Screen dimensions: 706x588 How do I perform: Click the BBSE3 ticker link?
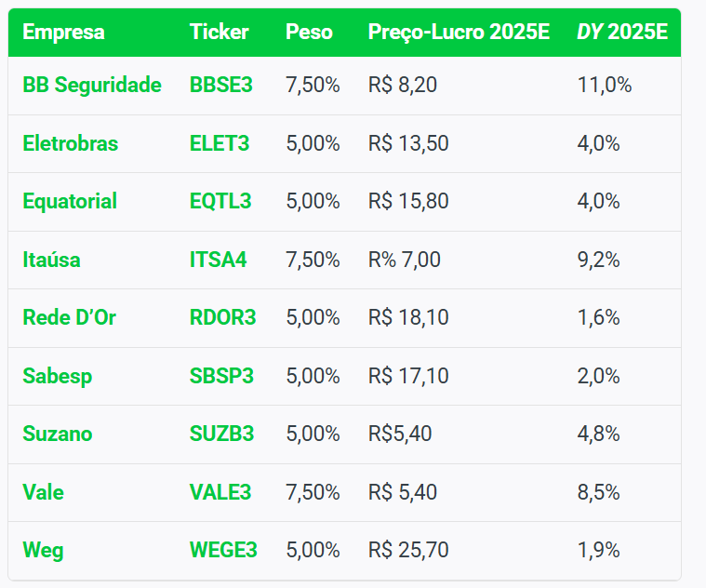[x=221, y=85]
